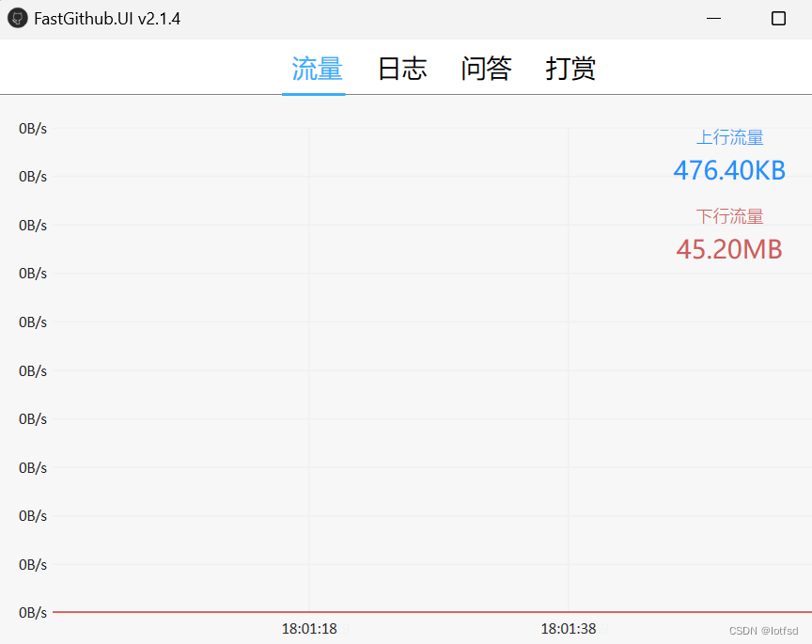The height and width of the screenshot is (644, 812).
Task: Switch to the 日志 log tab
Action: click(x=402, y=67)
